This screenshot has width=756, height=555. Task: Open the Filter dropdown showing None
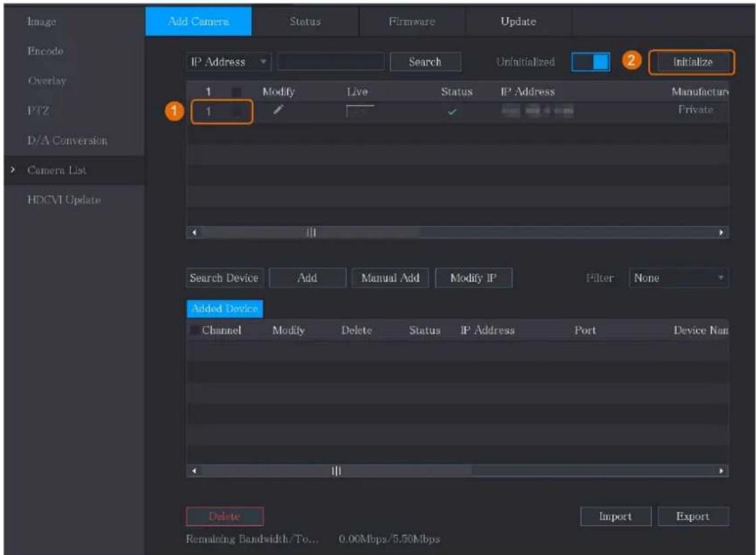[x=679, y=278]
